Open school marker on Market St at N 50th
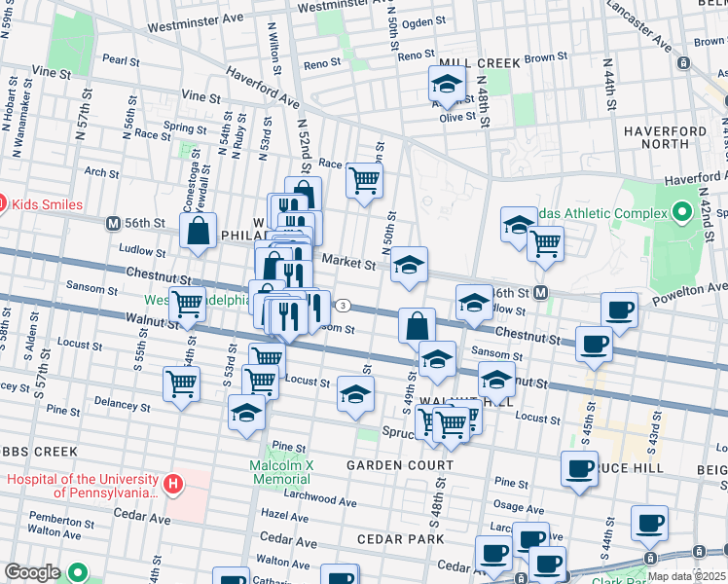The width and height of the screenshot is (728, 584). tap(409, 266)
